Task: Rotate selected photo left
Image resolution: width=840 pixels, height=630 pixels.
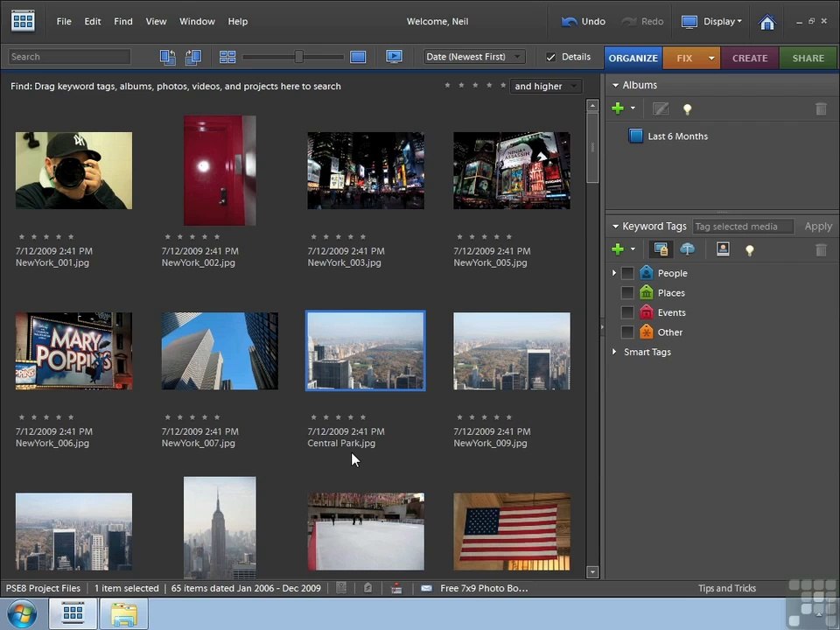Action: pos(168,57)
